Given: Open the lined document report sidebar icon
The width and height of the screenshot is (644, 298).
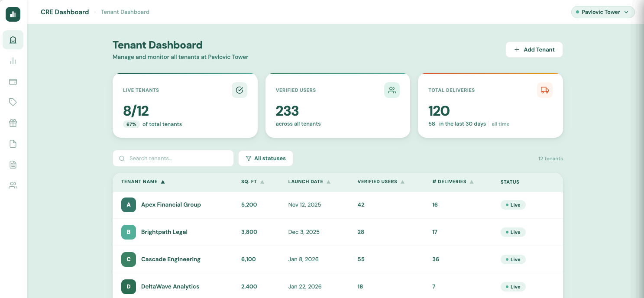Looking at the screenshot, I should coord(13,165).
